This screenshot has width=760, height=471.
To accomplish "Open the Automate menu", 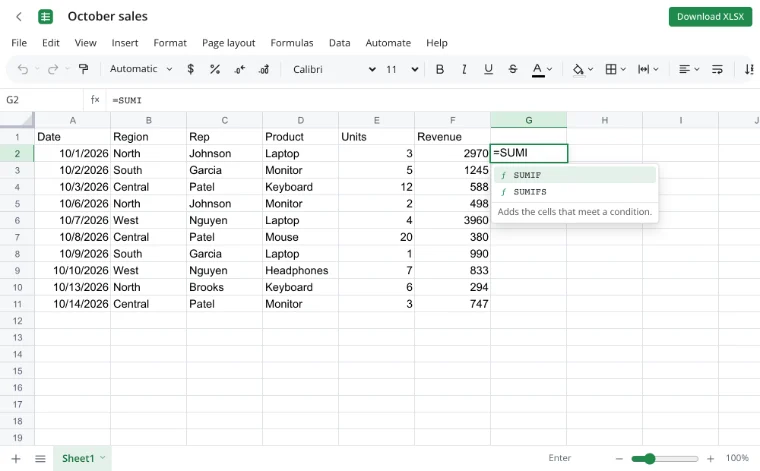I will (388, 43).
